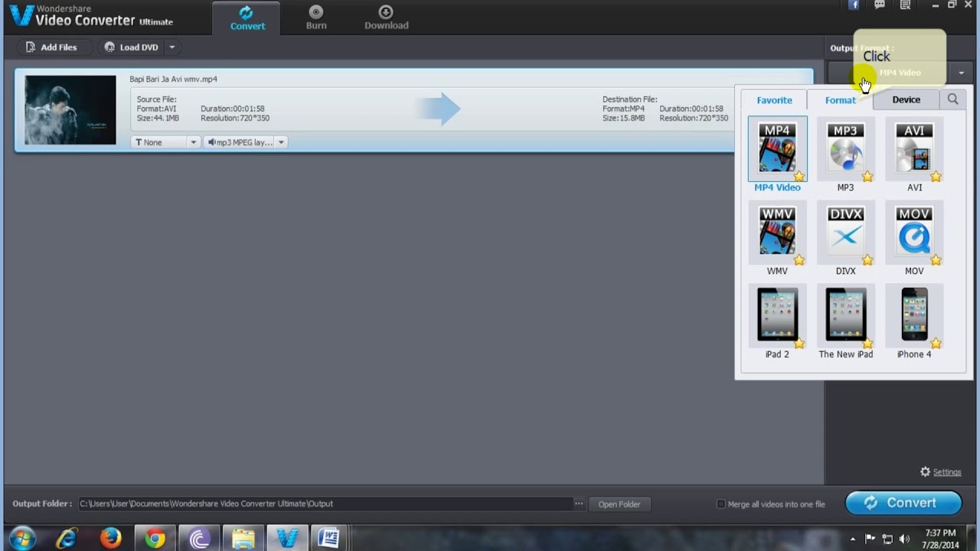
Task: Switch to the Download tab
Action: pos(386,18)
